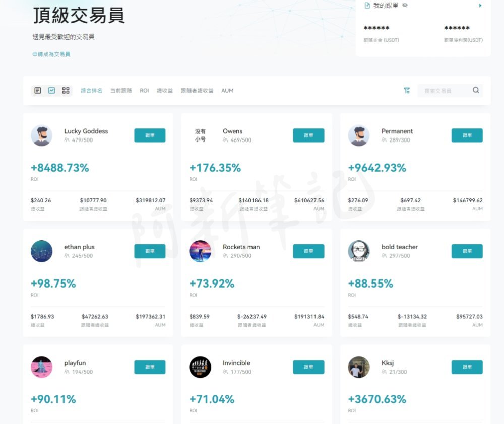
Task: Click 跟單 button on Permanent's card
Action: click(467, 135)
